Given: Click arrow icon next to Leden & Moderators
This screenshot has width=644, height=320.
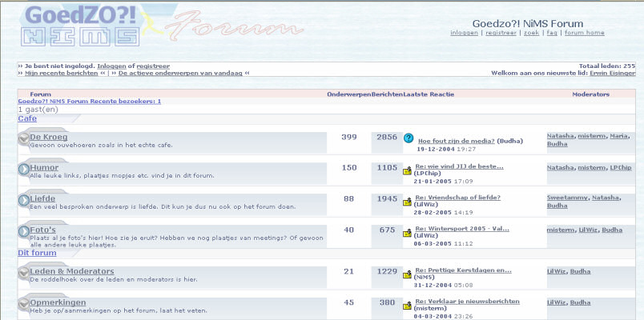Looking at the screenshot, I should point(24,274).
